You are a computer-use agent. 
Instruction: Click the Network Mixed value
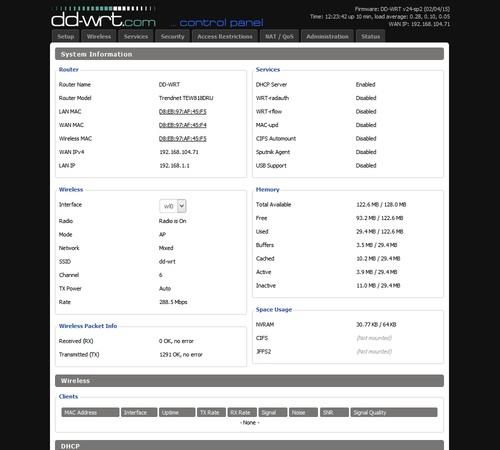[x=166, y=248]
